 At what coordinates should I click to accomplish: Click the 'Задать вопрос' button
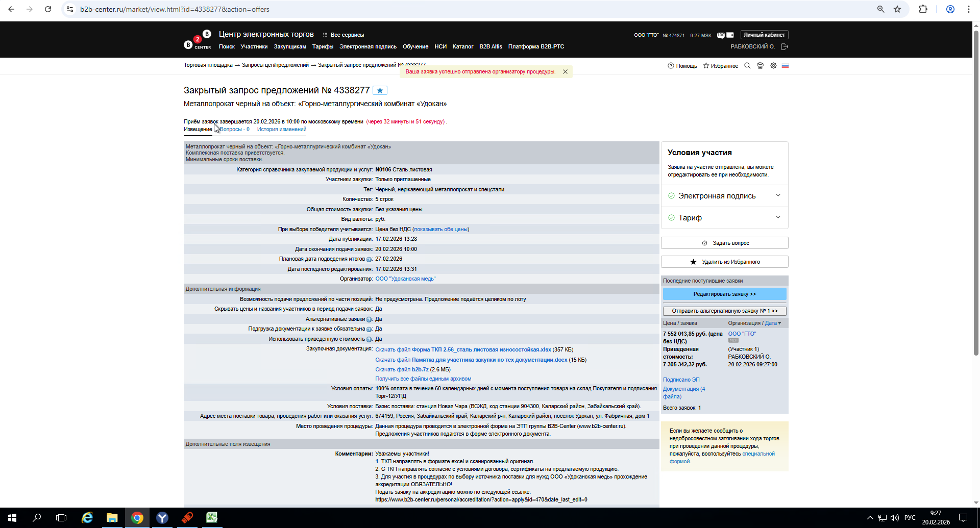point(724,243)
